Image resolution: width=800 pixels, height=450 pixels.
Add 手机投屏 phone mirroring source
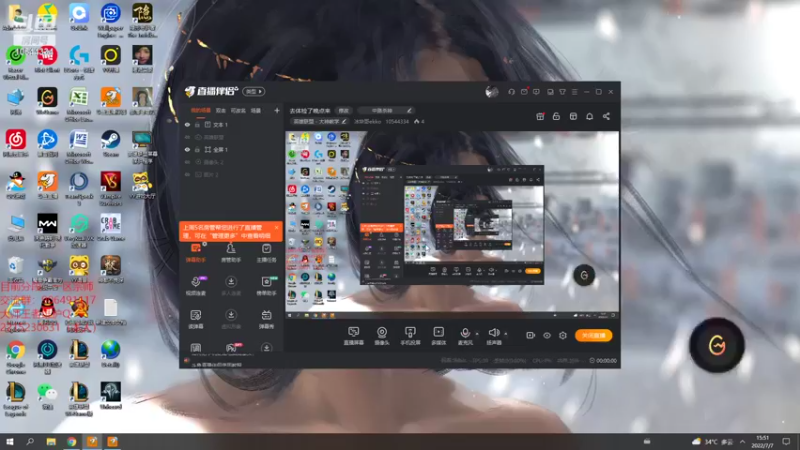[x=410, y=336]
